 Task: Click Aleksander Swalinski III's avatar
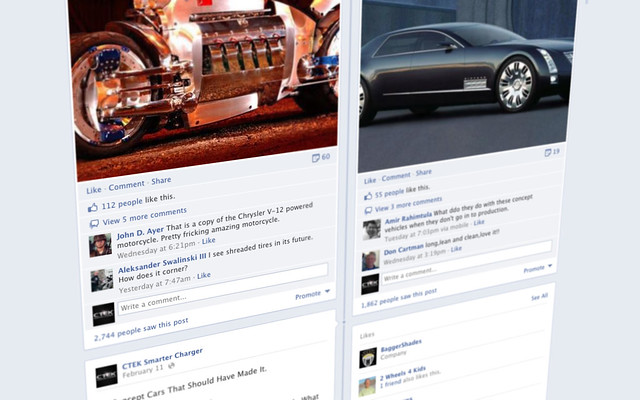102,280
